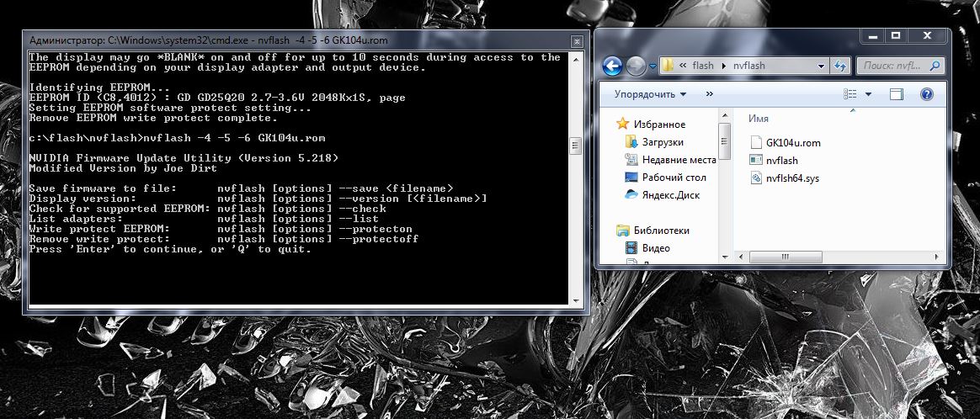980x419 pixels.
Task: Click the Рабочий стол monitor icon
Action: pos(631,178)
